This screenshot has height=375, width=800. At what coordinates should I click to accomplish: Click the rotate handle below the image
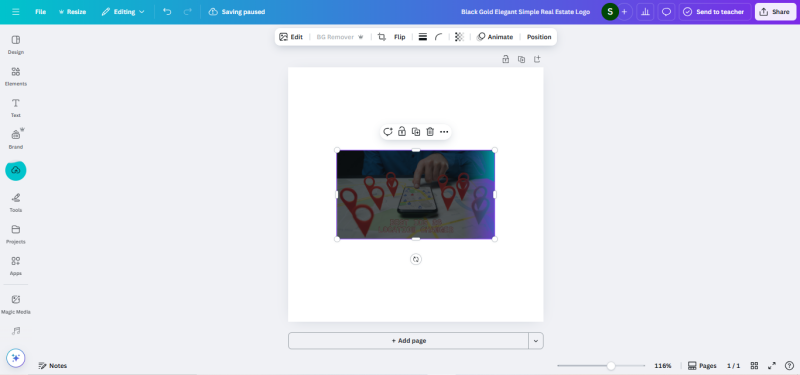[x=416, y=259]
